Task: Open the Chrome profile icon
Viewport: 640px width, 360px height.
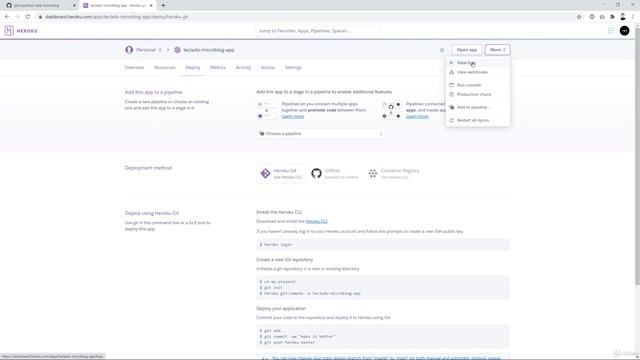Action: (623, 17)
